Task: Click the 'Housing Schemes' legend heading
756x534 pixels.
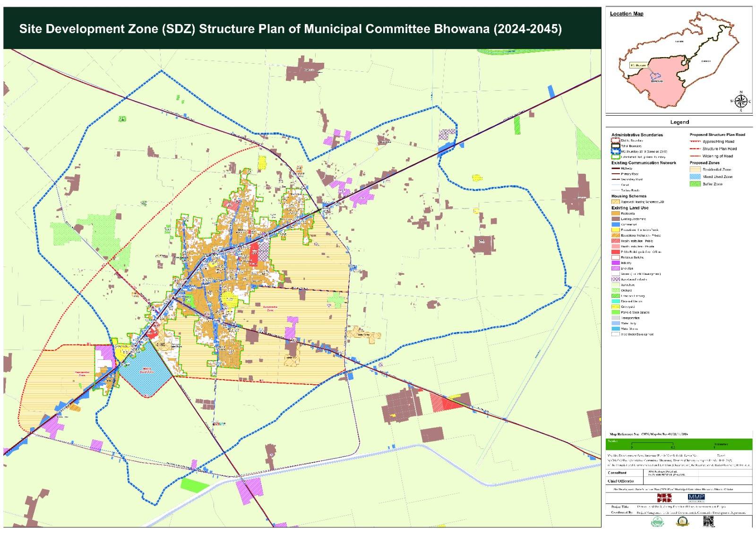Action: pos(629,196)
